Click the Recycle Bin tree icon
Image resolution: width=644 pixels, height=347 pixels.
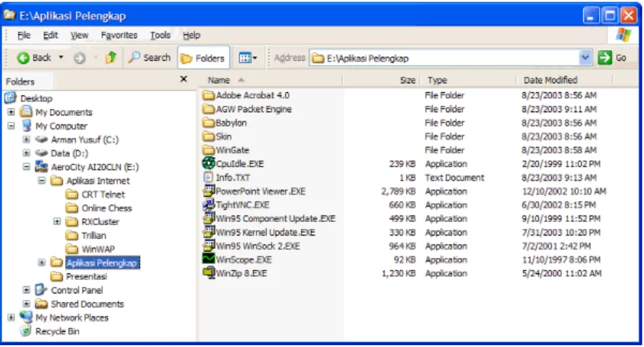pyautogui.click(x=26, y=331)
